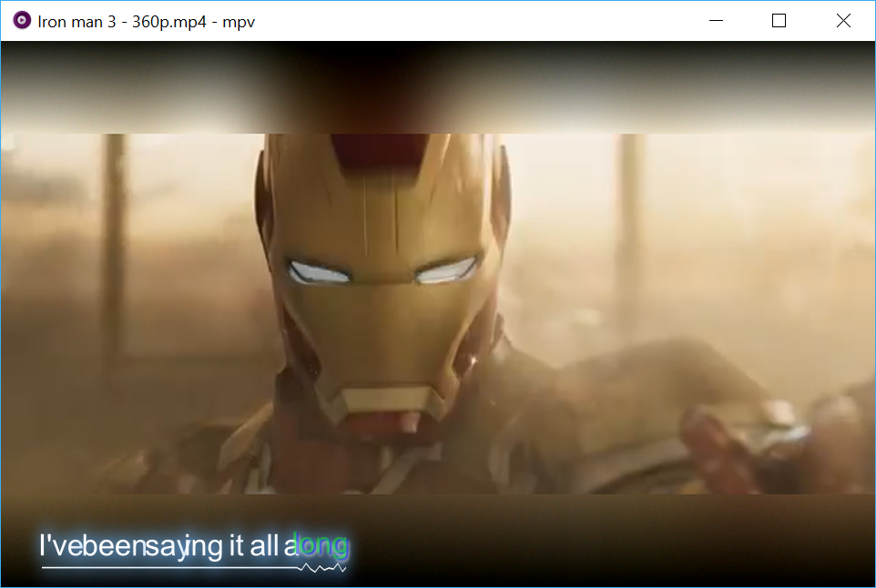Click the green highlighted word 'long' in subtitle
Image resolution: width=876 pixels, height=588 pixels.
click(322, 546)
